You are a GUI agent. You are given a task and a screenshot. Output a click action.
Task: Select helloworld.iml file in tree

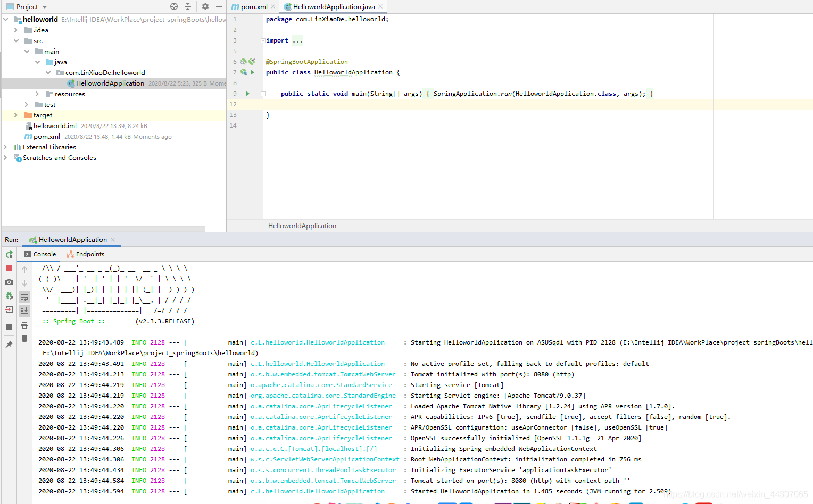click(x=55, y=125)
